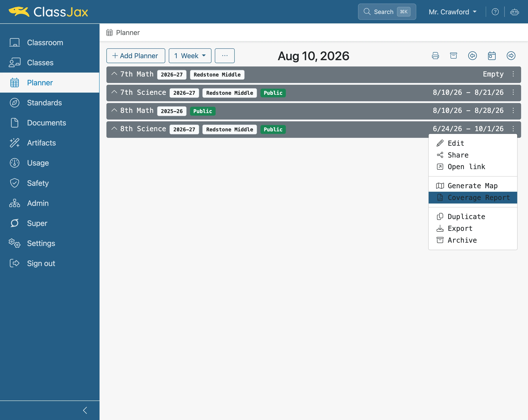The height and width of the screenshot is (420, 528).
Task: Click the 7th Math 2026-27 badge
Action: [x=172, y=75]
